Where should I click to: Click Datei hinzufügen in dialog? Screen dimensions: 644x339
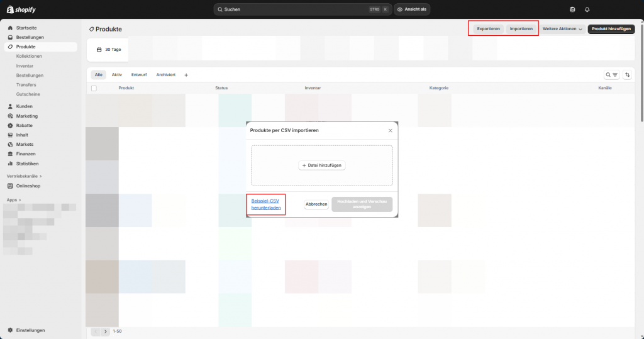[321, 165]
